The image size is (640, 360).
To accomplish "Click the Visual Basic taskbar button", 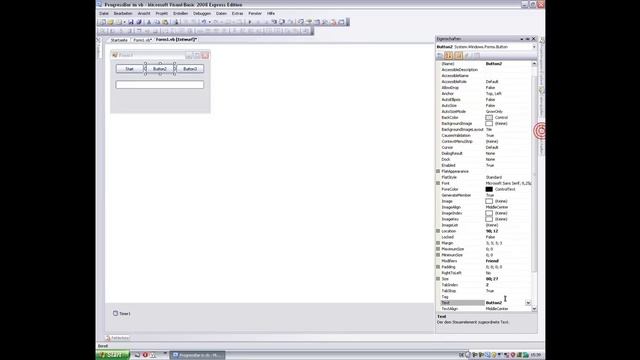I will point(198,355).
